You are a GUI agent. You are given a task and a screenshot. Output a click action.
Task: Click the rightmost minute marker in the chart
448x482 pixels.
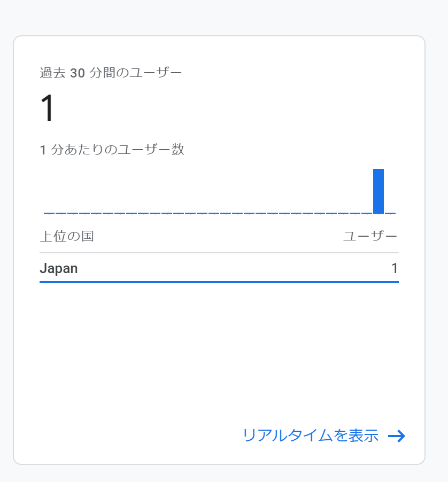coord(390,212)
